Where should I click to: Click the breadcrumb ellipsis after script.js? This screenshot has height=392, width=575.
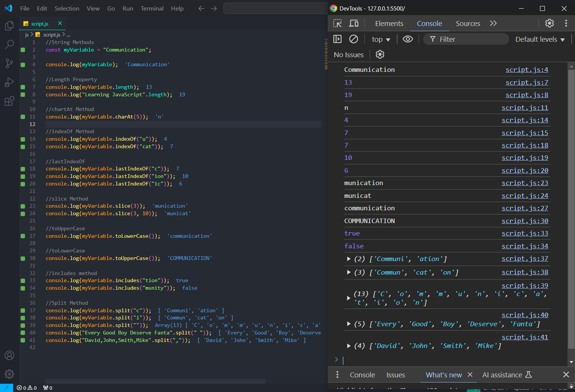(x=69, y=35)
